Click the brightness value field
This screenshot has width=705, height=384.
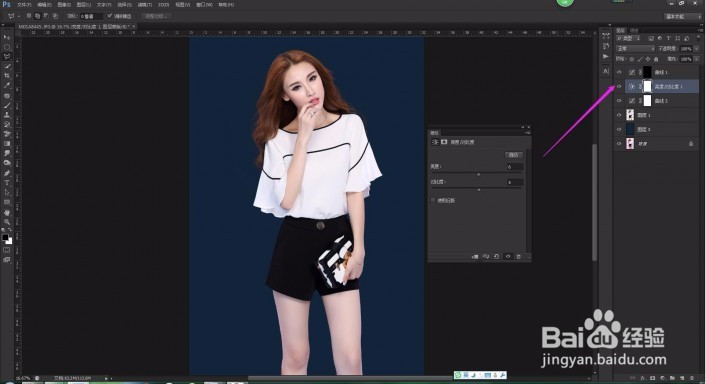515,167
